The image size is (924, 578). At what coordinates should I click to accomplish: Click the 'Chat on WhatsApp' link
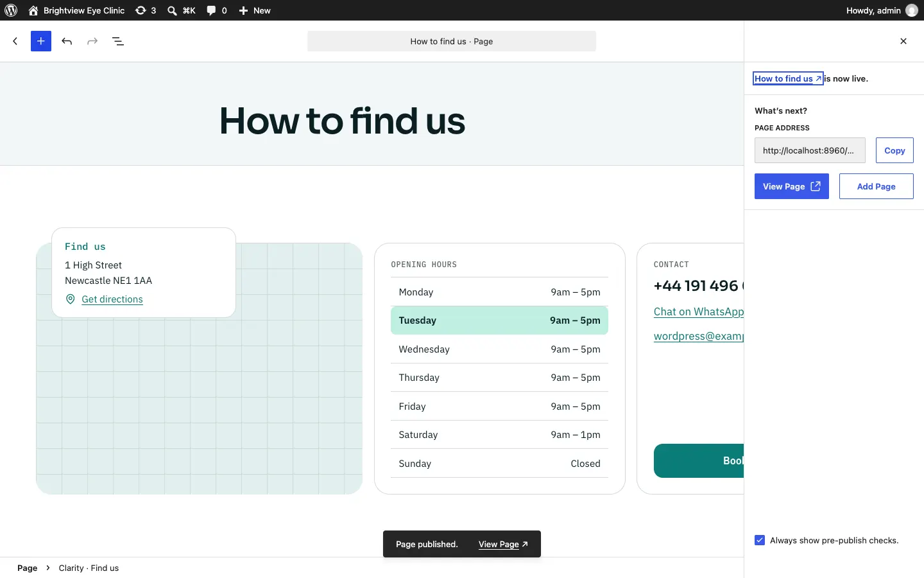(x=699, y=311)
